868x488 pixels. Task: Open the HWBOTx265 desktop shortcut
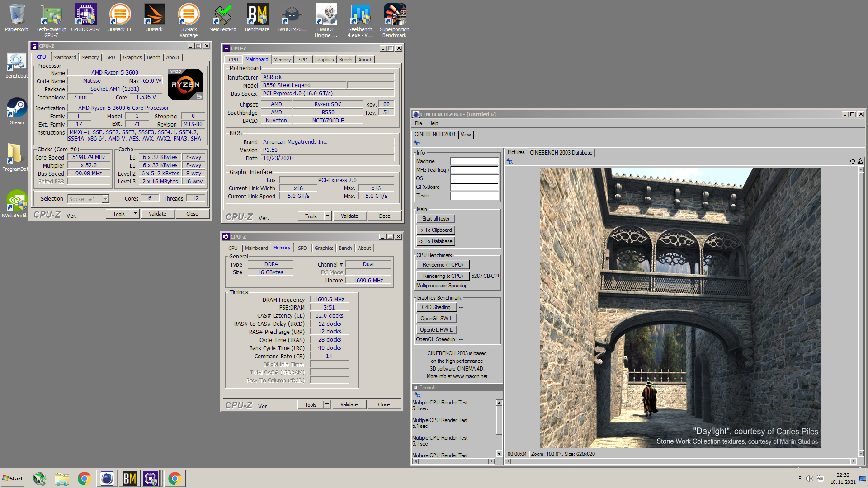pos(291,18)
